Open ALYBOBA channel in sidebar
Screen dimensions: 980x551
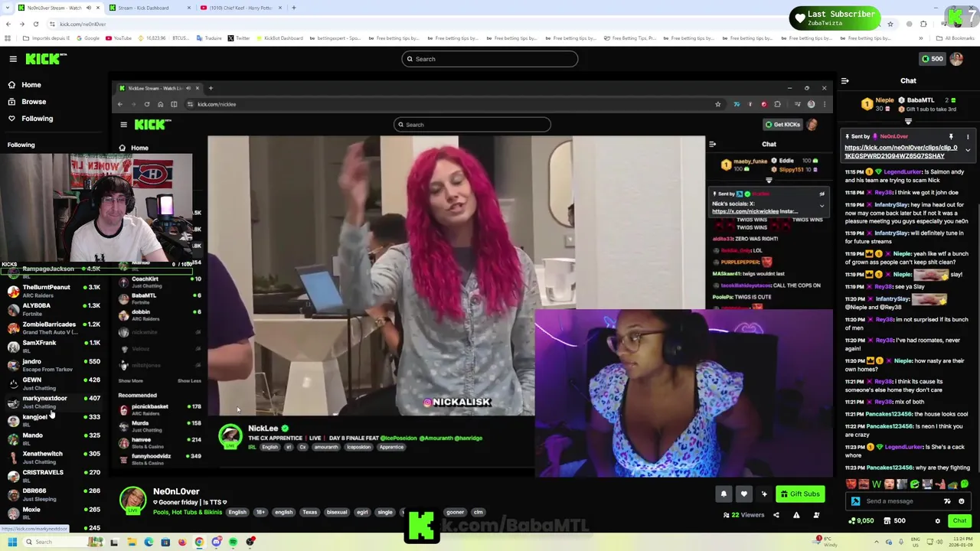pos(54,309)
